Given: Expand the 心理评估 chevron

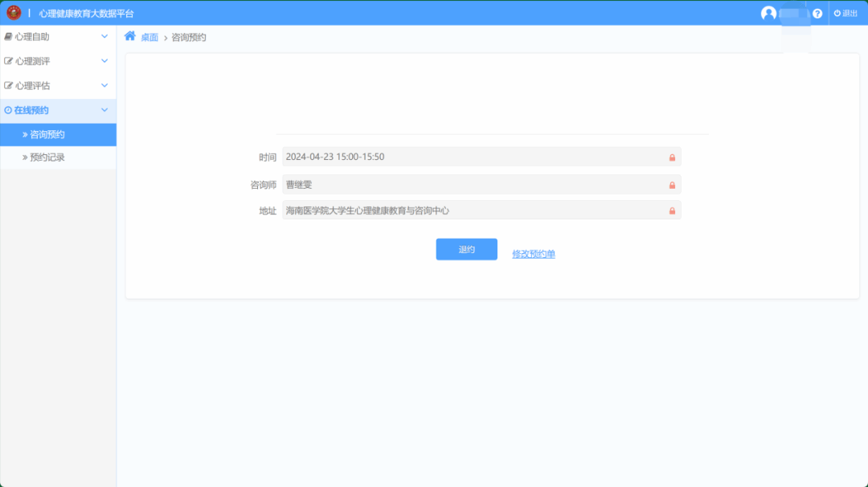Looking at the screenshot, I should coord(104,85).
